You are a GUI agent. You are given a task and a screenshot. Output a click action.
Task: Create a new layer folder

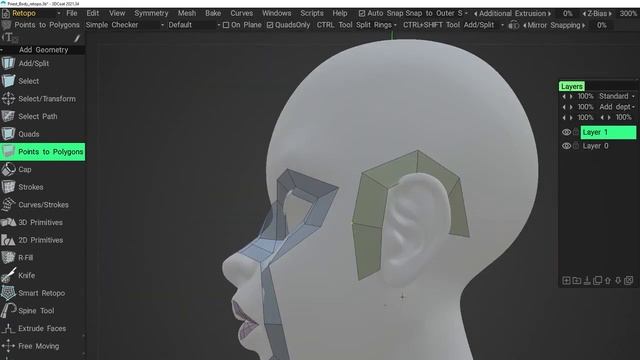[x=576, y=280]
